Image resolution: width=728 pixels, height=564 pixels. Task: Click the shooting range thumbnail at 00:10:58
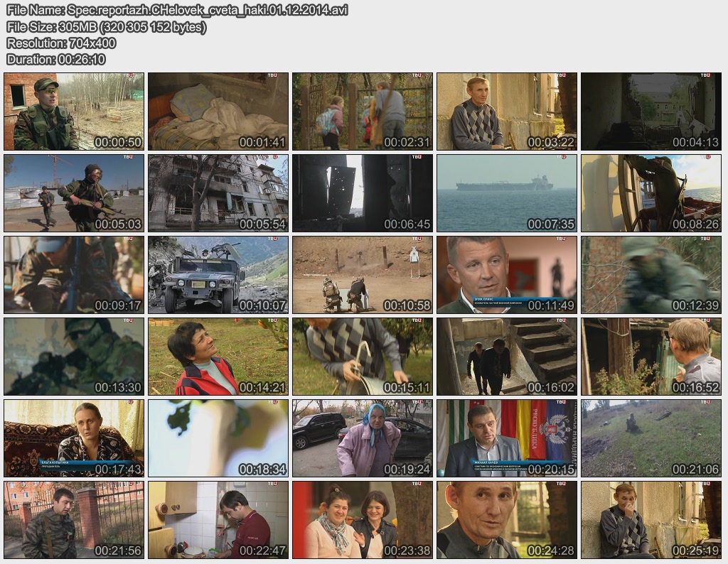363,275
